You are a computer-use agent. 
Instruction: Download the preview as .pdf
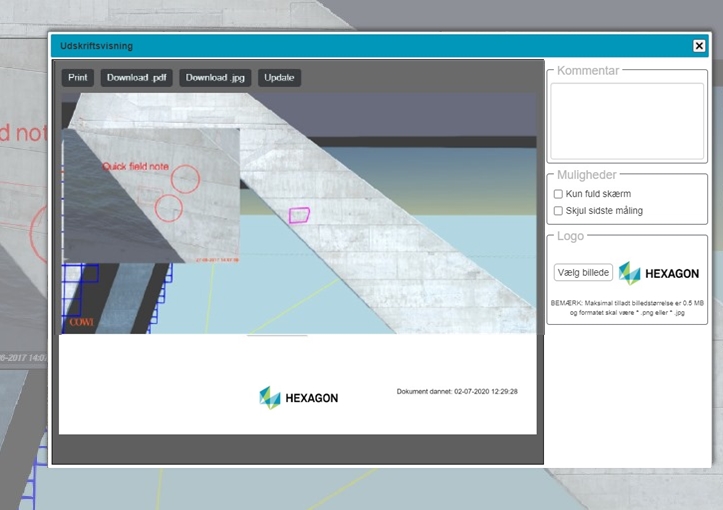tap(139, 78)
